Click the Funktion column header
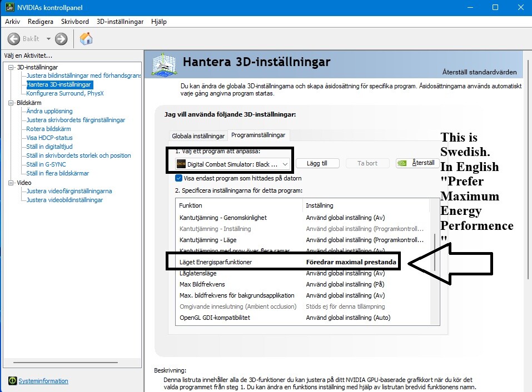532x392 pixels. coord(239,205)
